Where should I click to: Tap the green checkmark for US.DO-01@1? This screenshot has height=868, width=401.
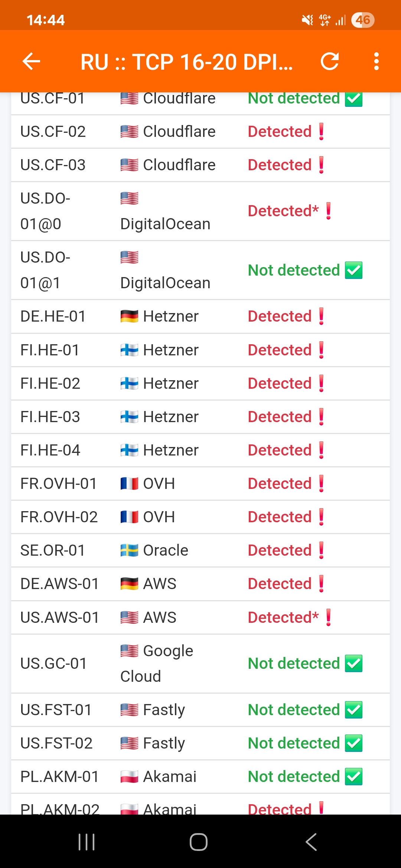(353, 270)
